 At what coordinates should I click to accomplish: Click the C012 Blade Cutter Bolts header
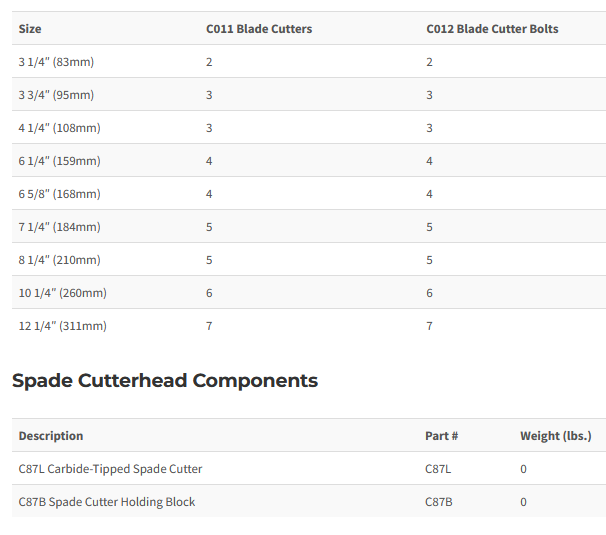492,29
